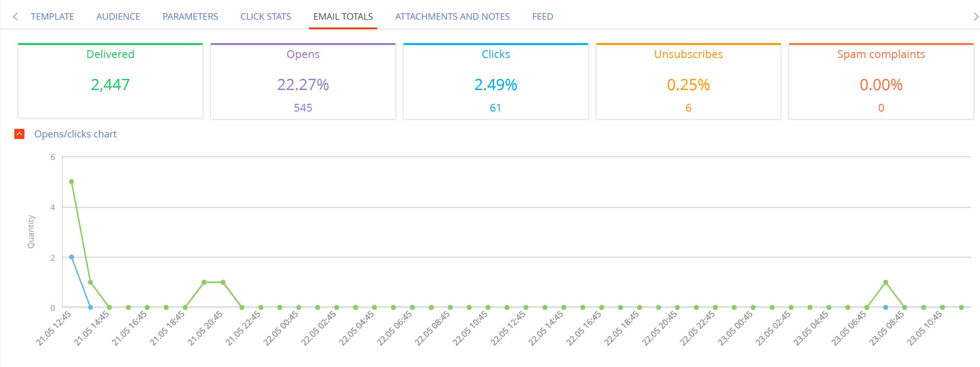Select the CLICK STATS tab
The width and height of the screenshot is (980, 367).
(266, 17)
